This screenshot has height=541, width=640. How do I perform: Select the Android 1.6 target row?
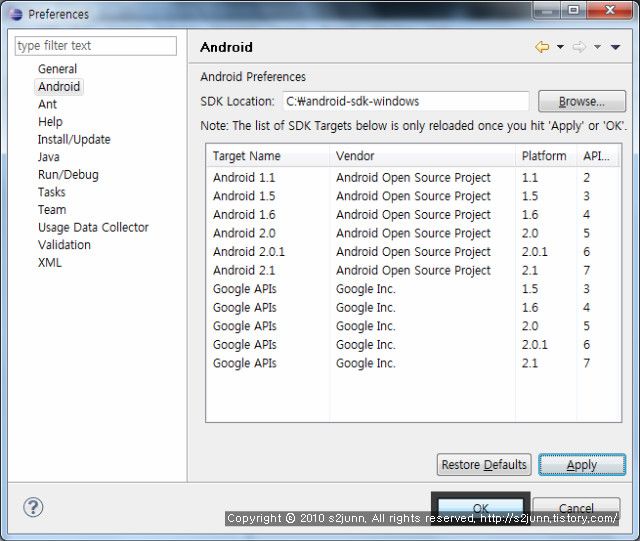pos(413,215)
